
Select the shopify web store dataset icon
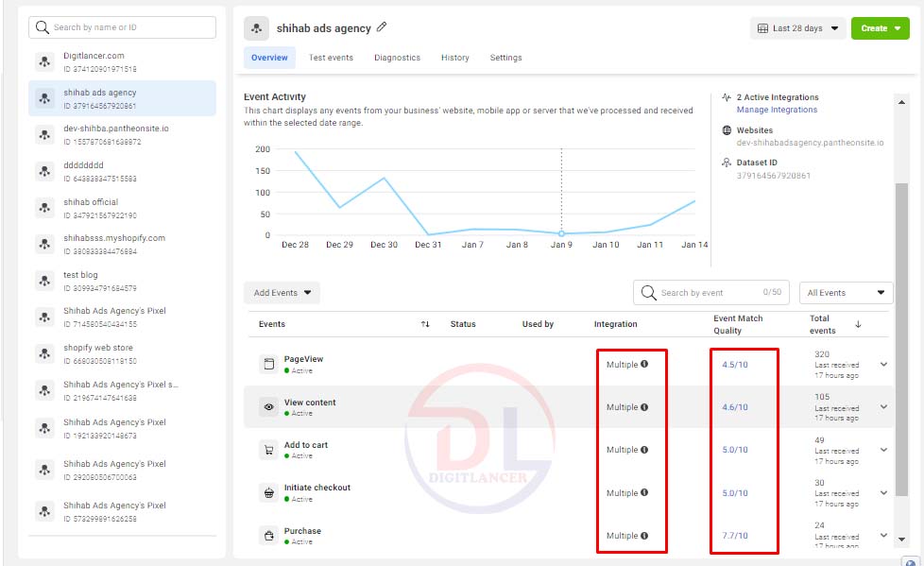[x=44, y=353]
